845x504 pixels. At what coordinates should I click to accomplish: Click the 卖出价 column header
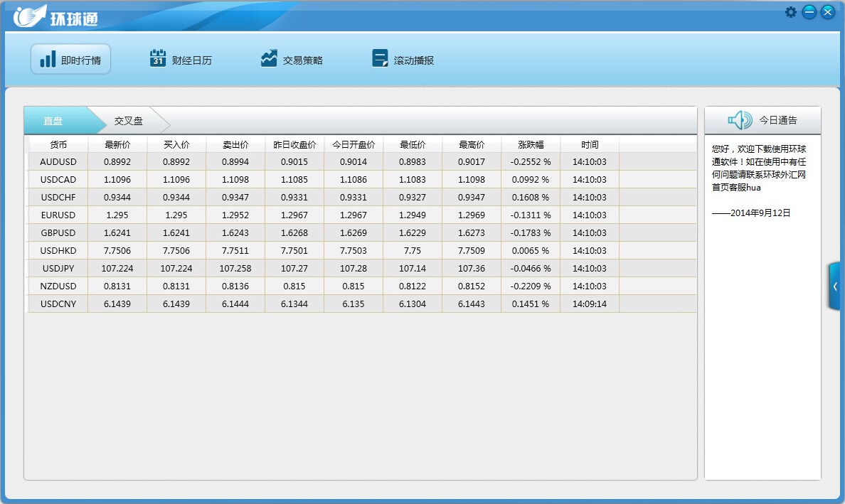235,144
